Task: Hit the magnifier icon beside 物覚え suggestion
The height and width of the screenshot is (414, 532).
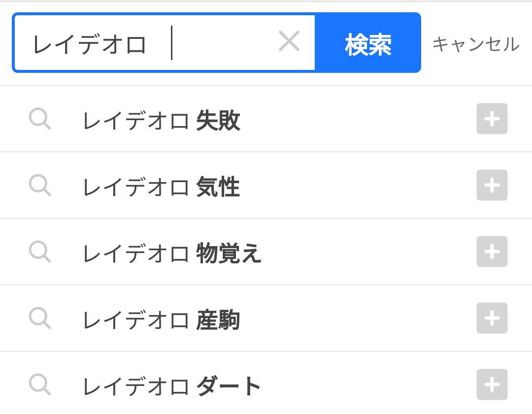Action: (39, 252)
